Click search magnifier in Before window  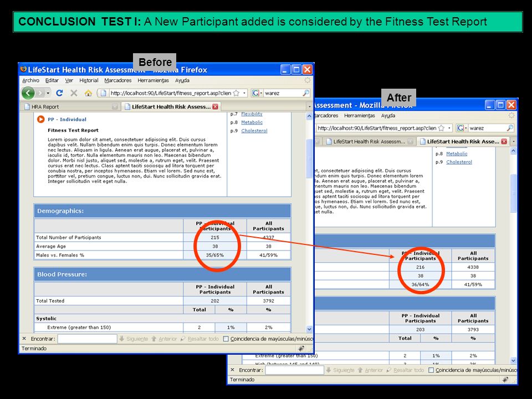click(306, 93)
